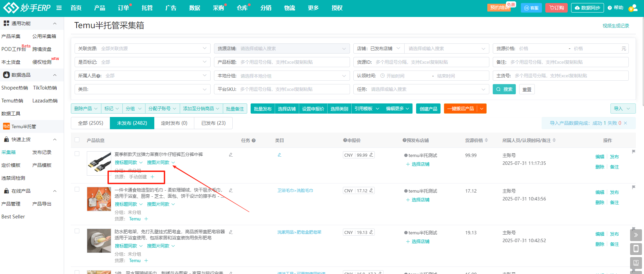
Task: Click 一键搬运产品 button
Action: tap(461, 109)
